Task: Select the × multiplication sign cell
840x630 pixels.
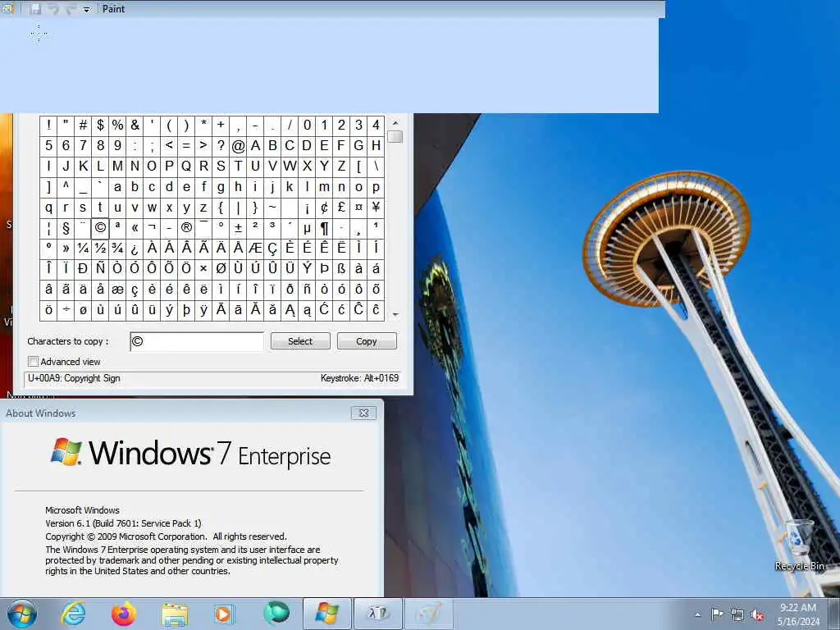Action: tap(203, 268)
